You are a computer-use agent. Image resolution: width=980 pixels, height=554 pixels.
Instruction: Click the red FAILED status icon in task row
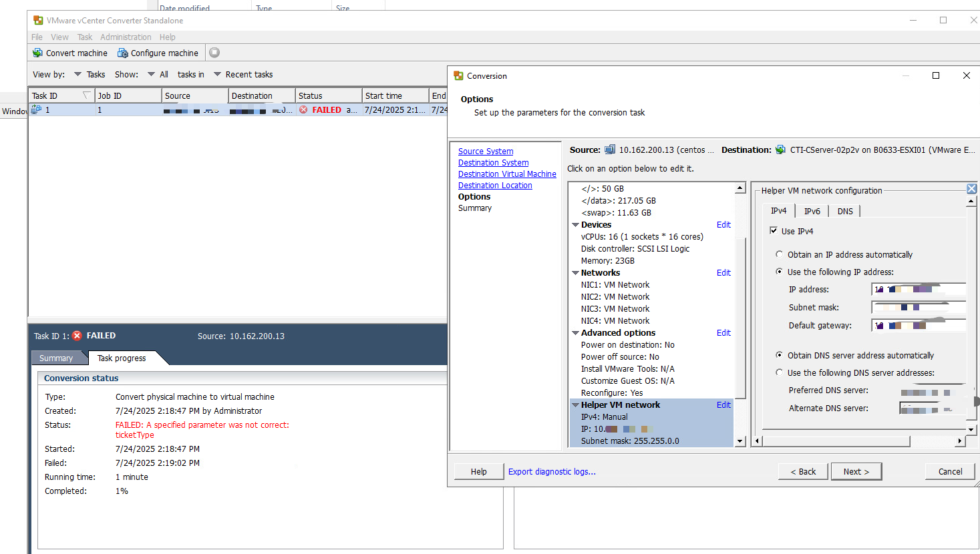pyautogui.click(x=304, y=109)
